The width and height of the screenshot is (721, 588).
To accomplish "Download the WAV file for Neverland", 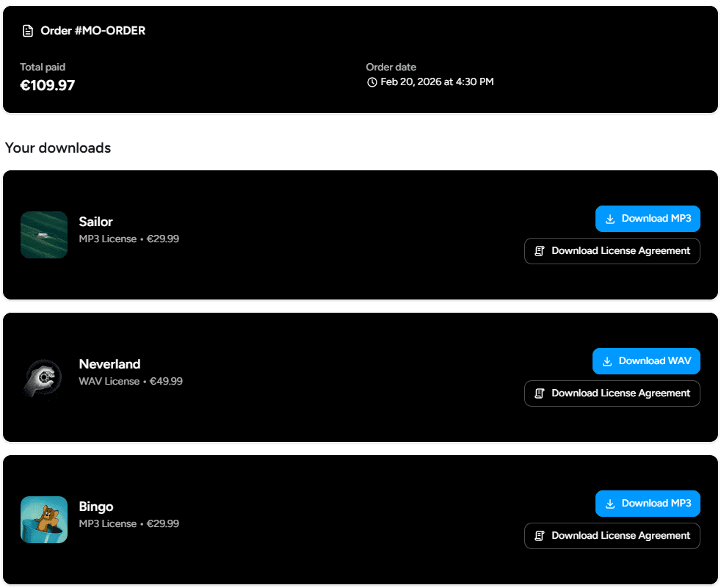I will click(x=646, y=361).
